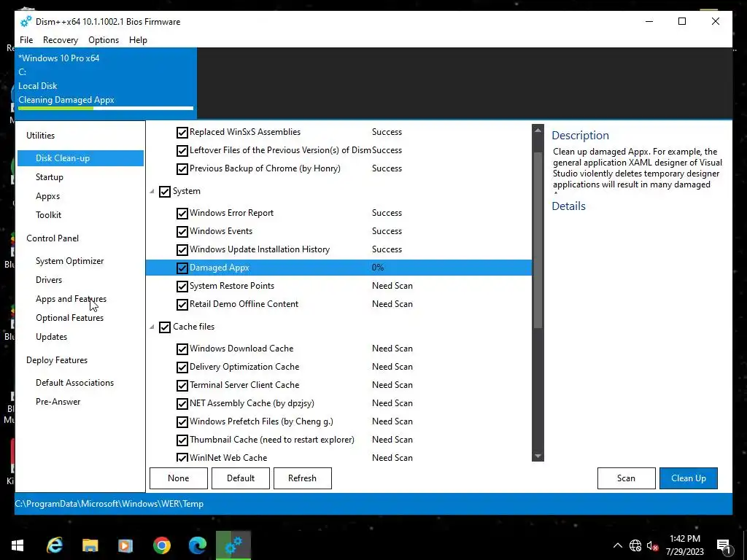This screenshot has width=747, height=560.
Task: Open the media player taskbar icon
Action: (x=125, y=545)
